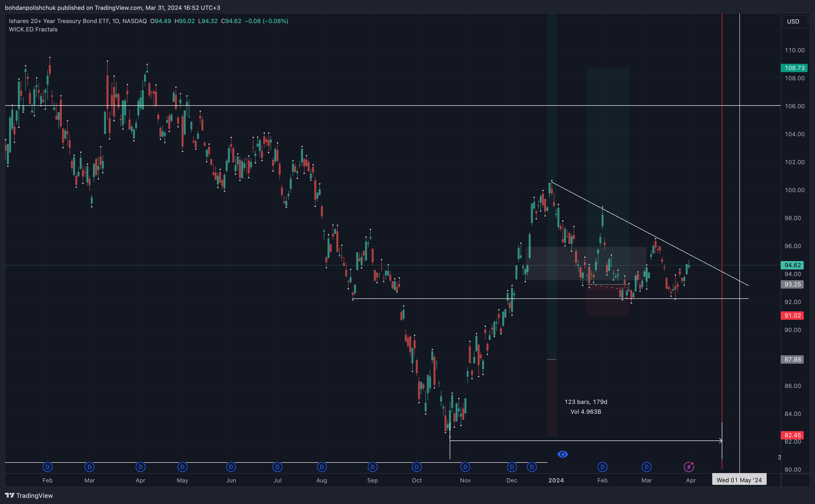Click the dividend marker just before 2024 label
This screenshot has height=504, width=815.
(x=532, y=467)
